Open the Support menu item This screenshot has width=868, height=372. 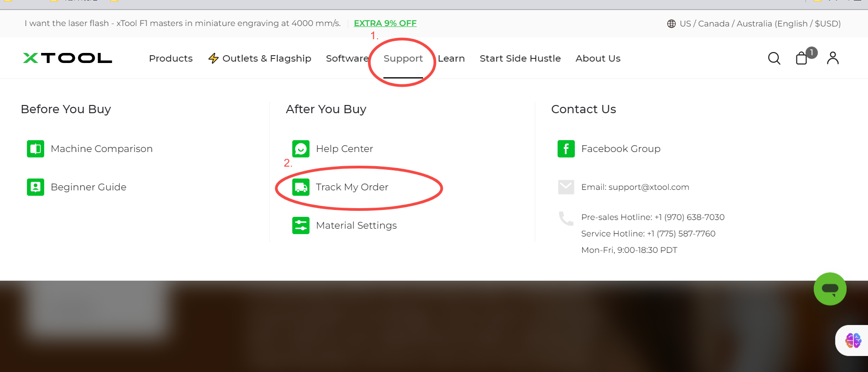[403, 58]
